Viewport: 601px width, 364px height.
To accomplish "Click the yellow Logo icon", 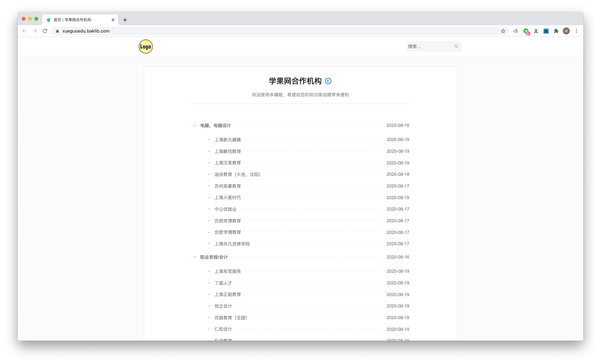I will click(146, 47).
